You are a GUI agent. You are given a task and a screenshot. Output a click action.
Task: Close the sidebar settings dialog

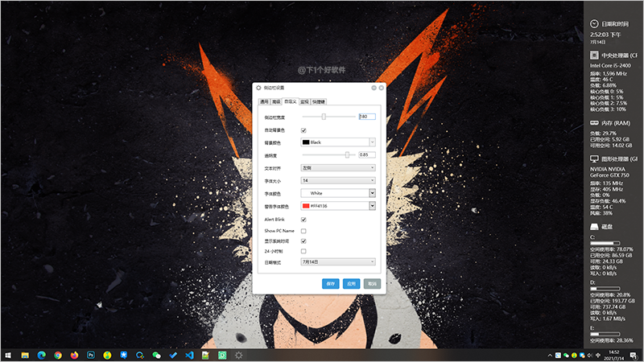click(x=381, y=88)
